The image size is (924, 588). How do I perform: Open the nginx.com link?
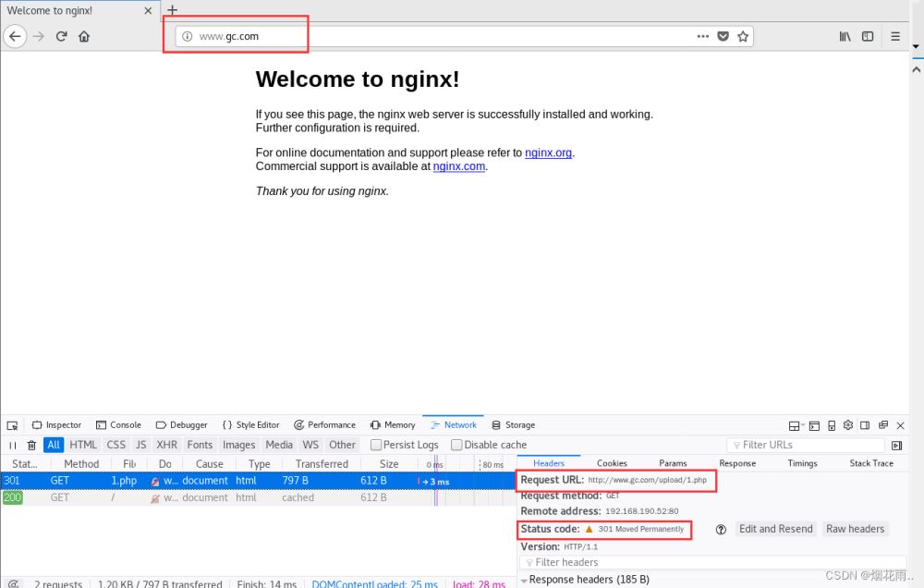[459, 166]
